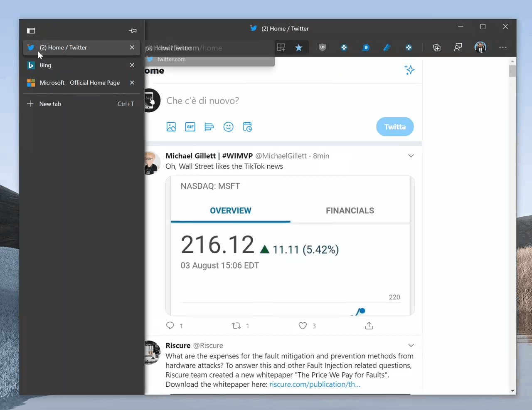Viewport: 532px width, 410px height.
Task: Reply to Michael Gillett's tweet
Action: click(170, 326)
